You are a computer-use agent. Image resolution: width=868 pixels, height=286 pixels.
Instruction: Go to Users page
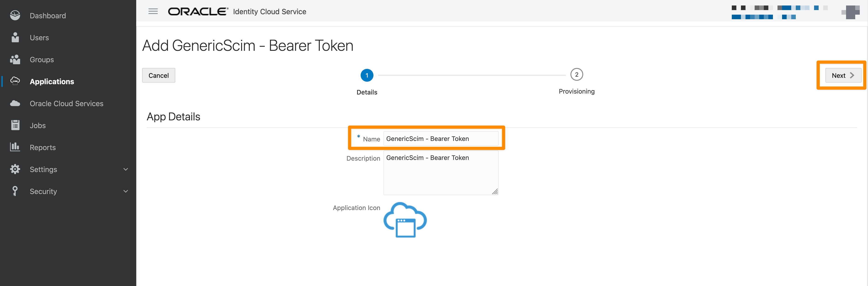(39, 38)
